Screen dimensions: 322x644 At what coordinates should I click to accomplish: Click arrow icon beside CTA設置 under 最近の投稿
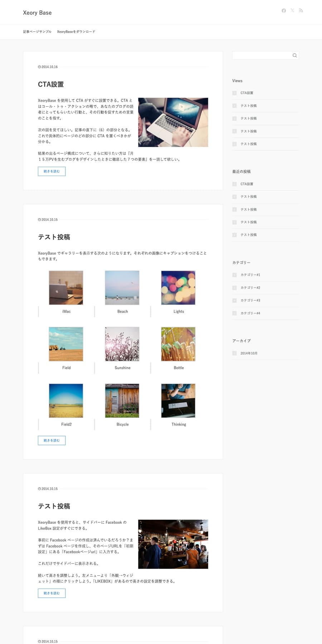click(234, 184)
